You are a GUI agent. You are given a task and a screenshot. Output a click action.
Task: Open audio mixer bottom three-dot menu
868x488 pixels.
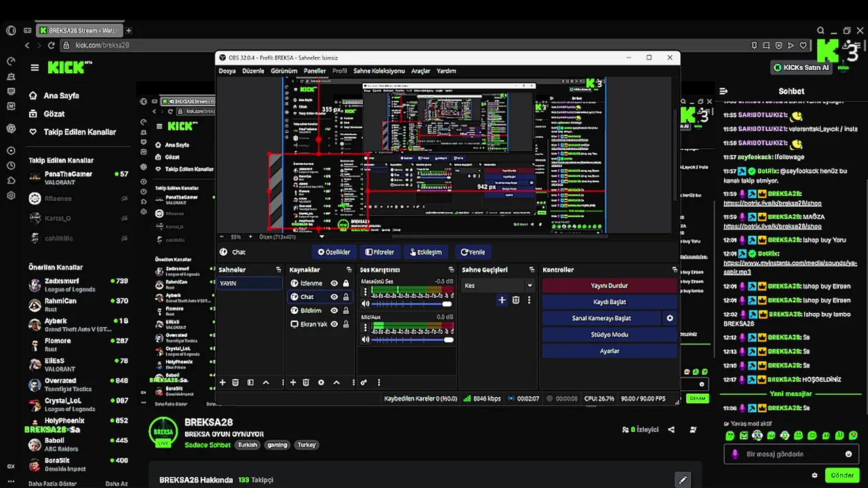[x=379, y=382]
